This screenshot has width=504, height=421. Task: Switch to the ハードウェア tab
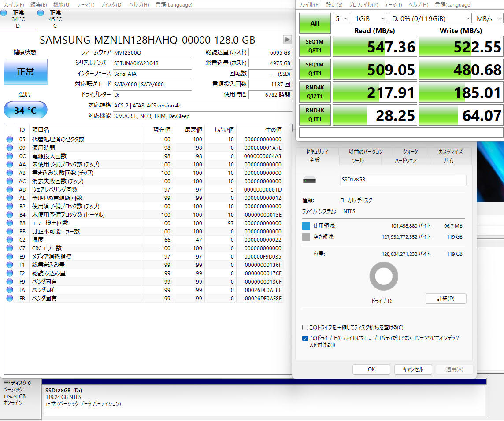pyautogui.click(x=405, y=161)
